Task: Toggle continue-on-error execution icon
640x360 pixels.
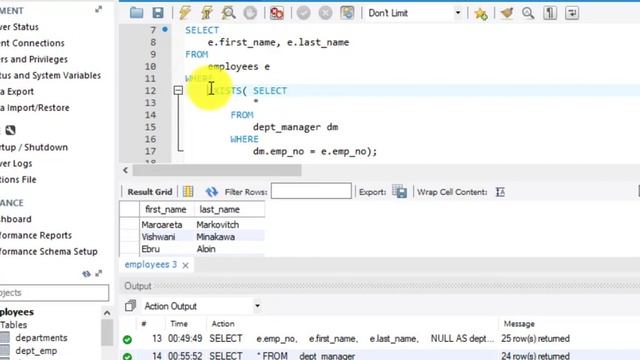Action: (277, 13)
